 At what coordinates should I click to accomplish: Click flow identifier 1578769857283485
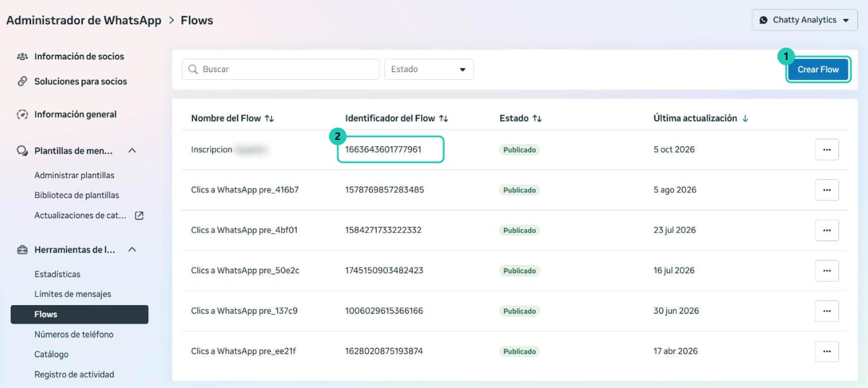384,190
